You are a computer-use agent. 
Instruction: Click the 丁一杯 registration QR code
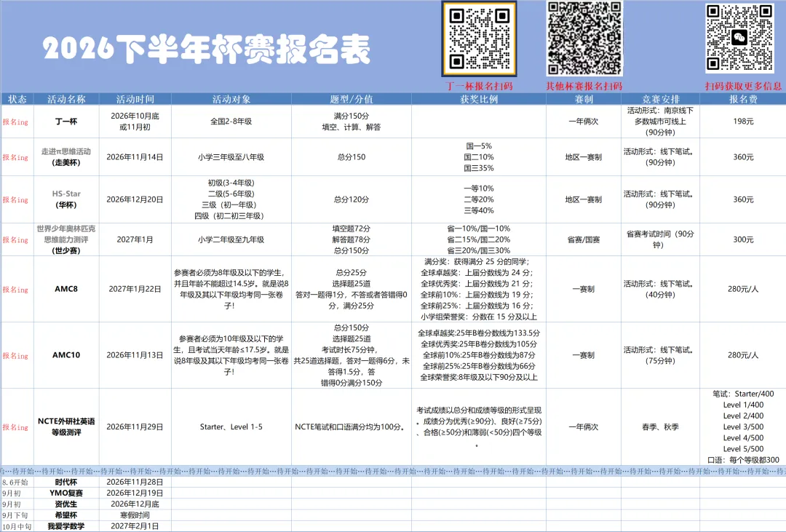(479, 39)
